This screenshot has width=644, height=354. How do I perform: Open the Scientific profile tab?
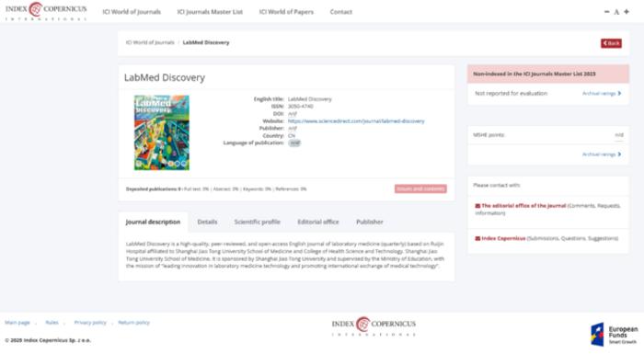click(x=257, y=222)
